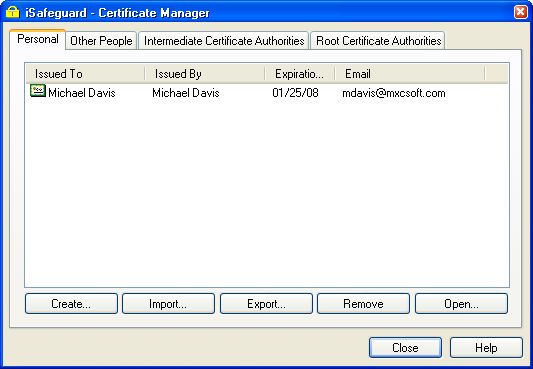Click the Create... button

click(71, 304)
